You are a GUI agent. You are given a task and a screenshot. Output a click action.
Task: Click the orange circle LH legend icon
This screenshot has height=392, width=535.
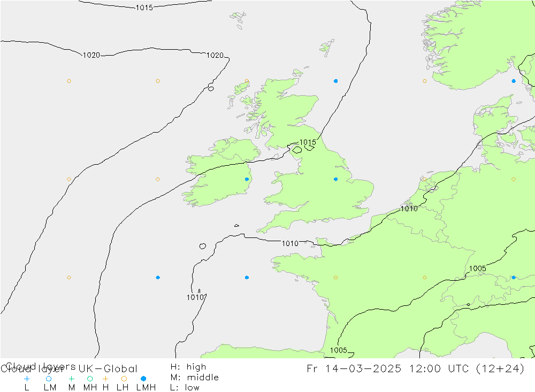pos(124,379)
